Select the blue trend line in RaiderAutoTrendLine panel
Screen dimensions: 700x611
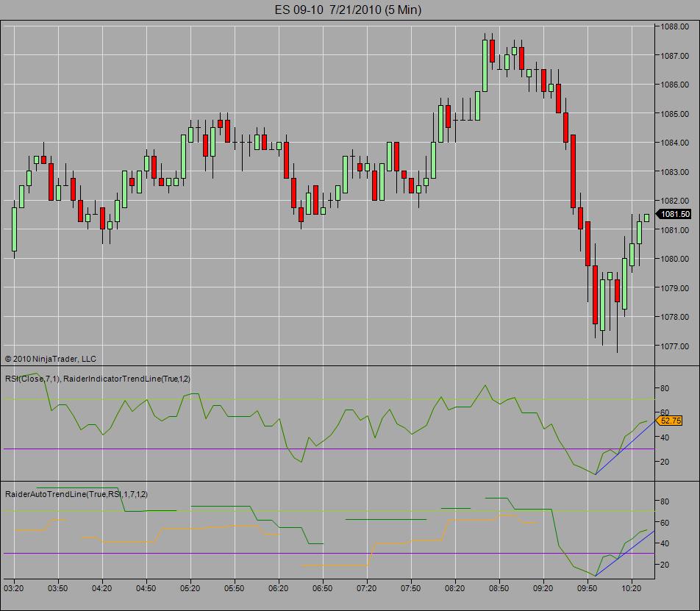[x=625, y=554]
